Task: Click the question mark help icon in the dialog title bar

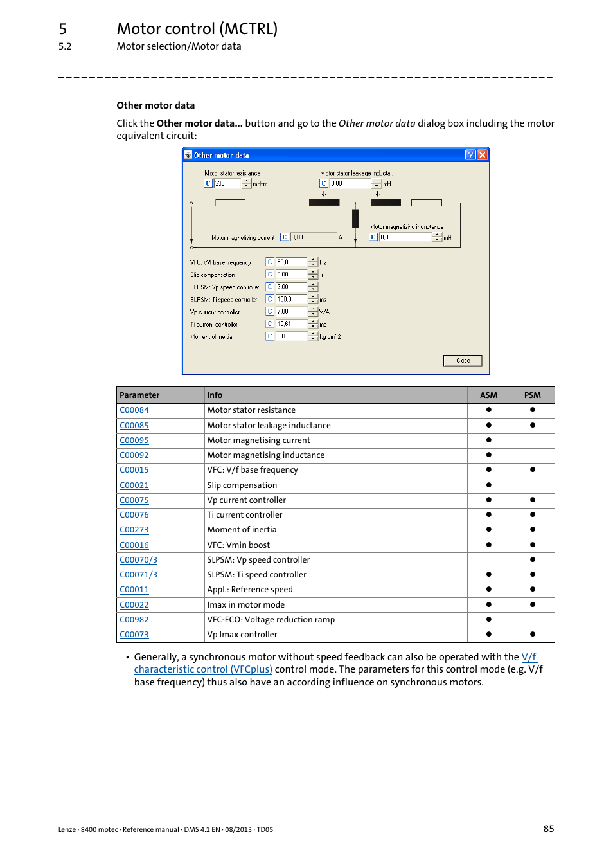Action: click(x=470, y=155)
